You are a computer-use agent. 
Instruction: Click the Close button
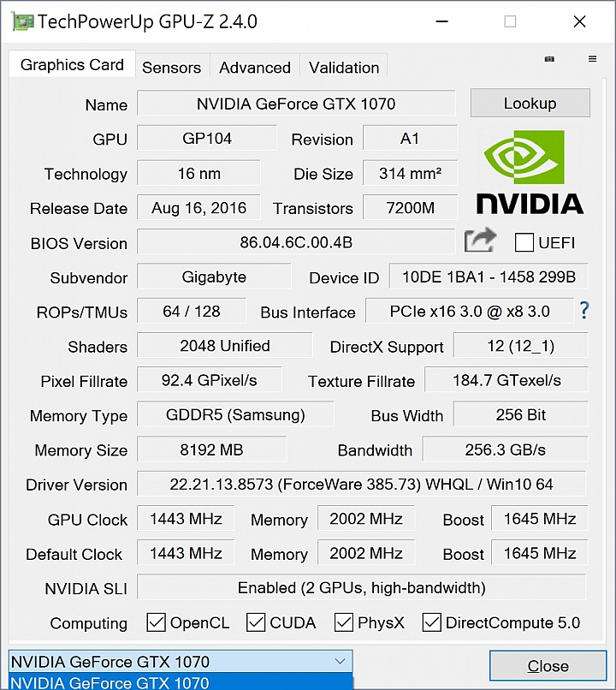click(548, 666)
